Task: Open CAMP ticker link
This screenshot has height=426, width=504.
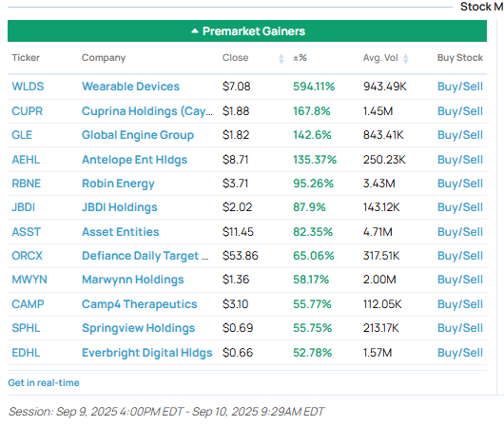Action: point(28,304)
